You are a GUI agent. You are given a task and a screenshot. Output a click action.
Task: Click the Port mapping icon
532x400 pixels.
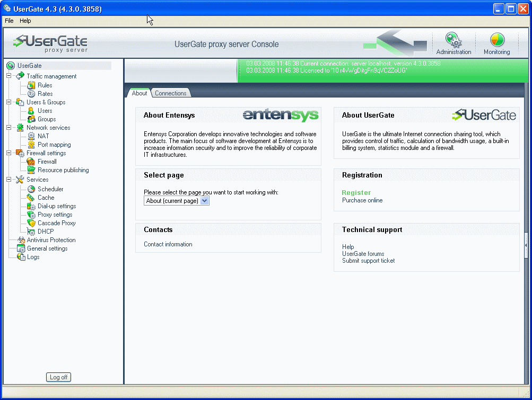(x=31, y=145)
